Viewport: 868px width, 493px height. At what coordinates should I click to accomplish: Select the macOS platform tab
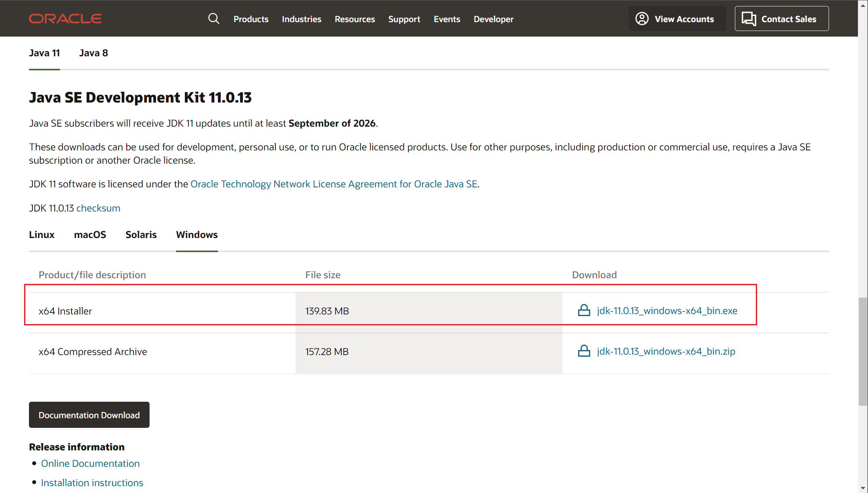click(90, 234)
